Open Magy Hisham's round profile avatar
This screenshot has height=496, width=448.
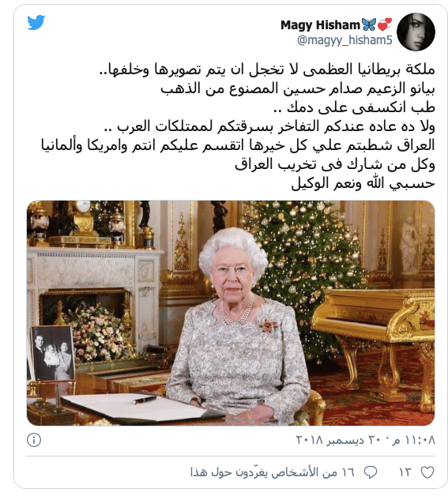[x=416, y=32]
